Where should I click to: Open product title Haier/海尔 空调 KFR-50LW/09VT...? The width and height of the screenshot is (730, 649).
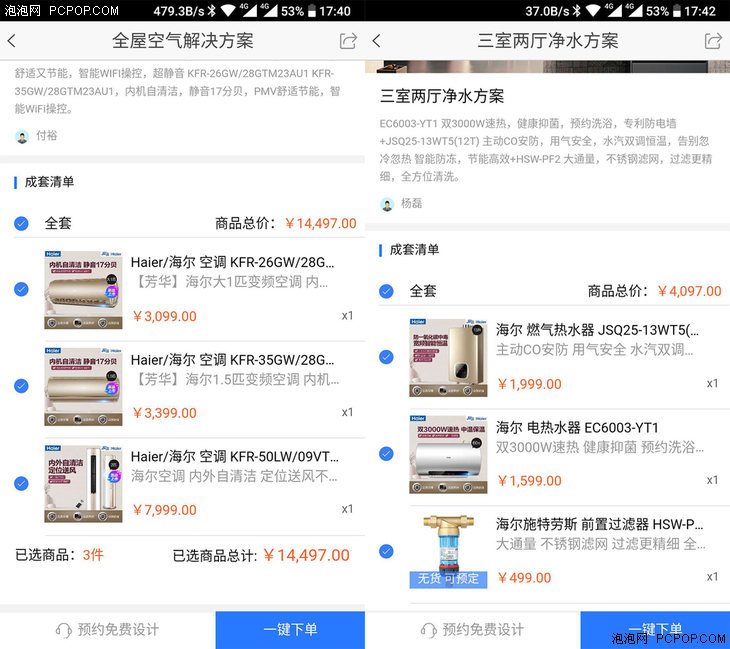click(235, 457)
